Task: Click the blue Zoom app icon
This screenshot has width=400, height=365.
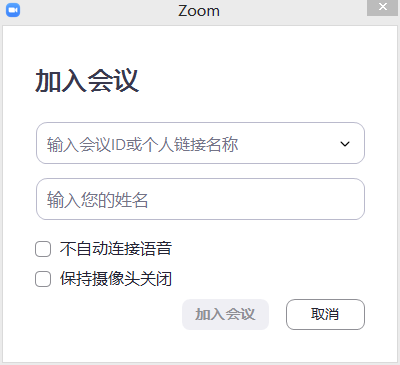Action: point(13,10)
